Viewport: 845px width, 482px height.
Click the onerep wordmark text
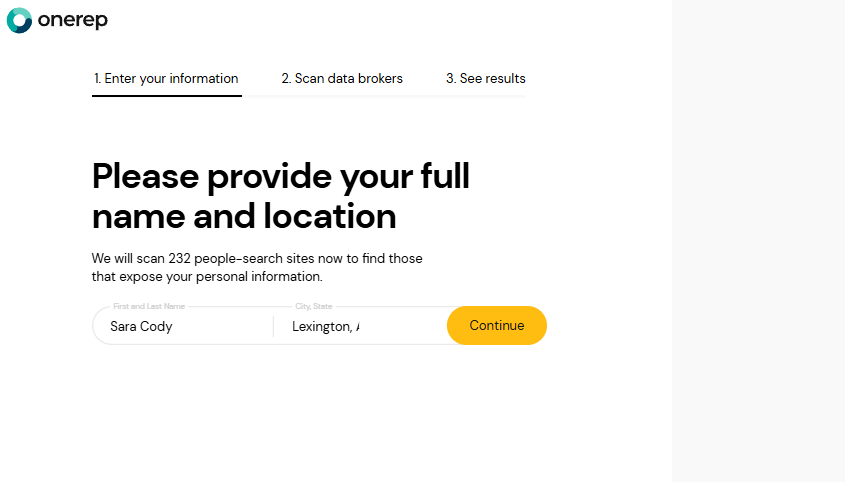72,20
